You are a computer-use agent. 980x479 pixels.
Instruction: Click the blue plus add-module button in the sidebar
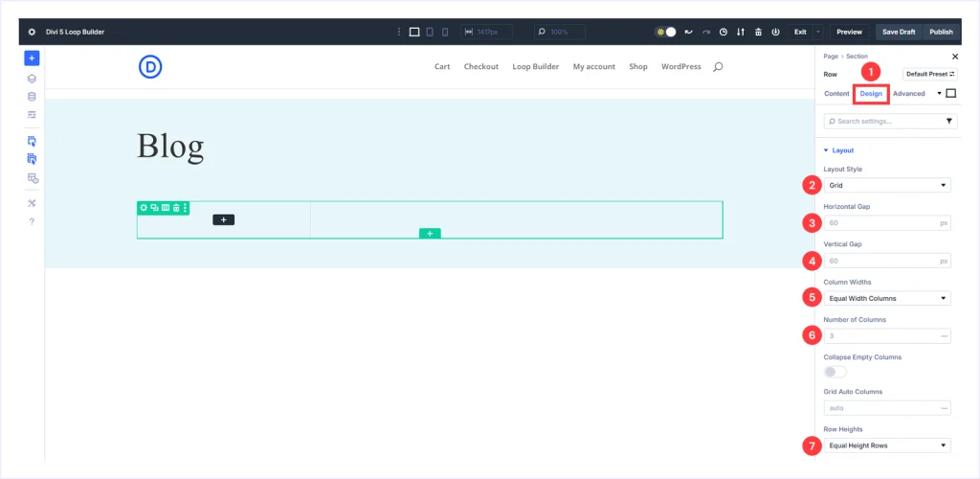pos(32,58)
